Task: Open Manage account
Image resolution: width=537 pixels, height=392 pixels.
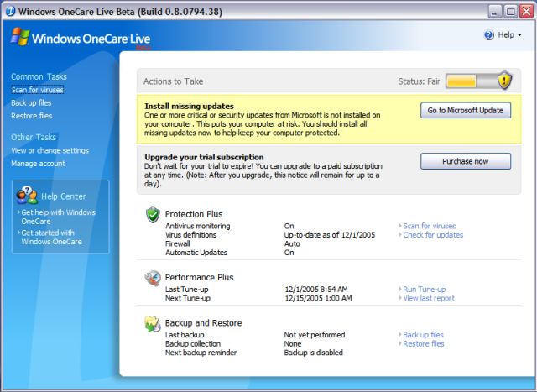Action: tap(38, 164)
